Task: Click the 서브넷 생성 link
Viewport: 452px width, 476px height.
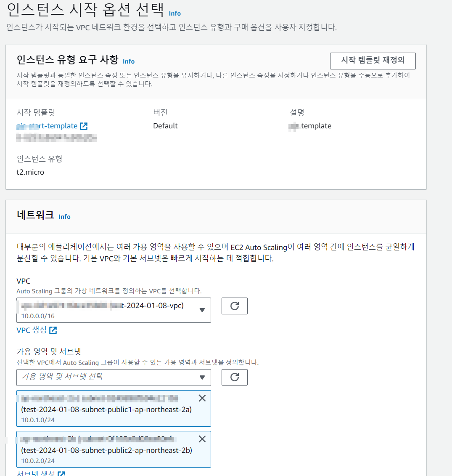Action: [x=36, y=473]
